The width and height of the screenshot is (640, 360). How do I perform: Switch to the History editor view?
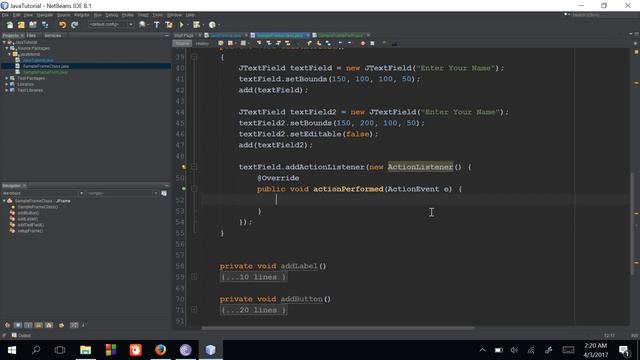pos(202,43)
